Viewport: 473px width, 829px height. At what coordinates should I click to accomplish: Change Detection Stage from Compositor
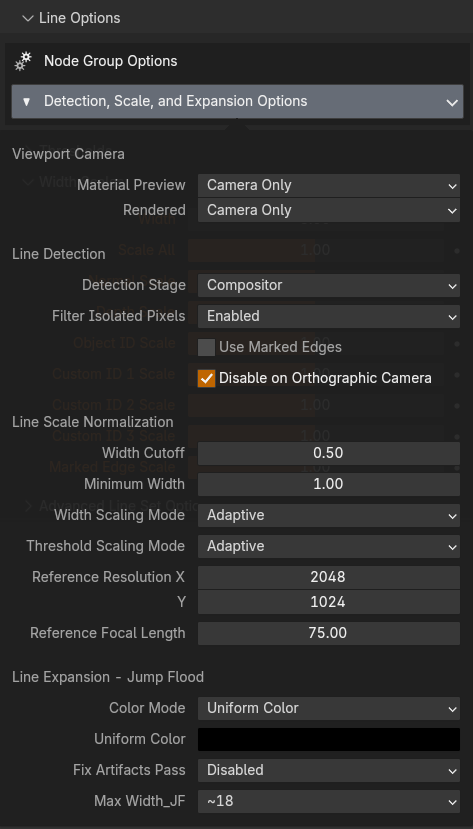point(329,285)
